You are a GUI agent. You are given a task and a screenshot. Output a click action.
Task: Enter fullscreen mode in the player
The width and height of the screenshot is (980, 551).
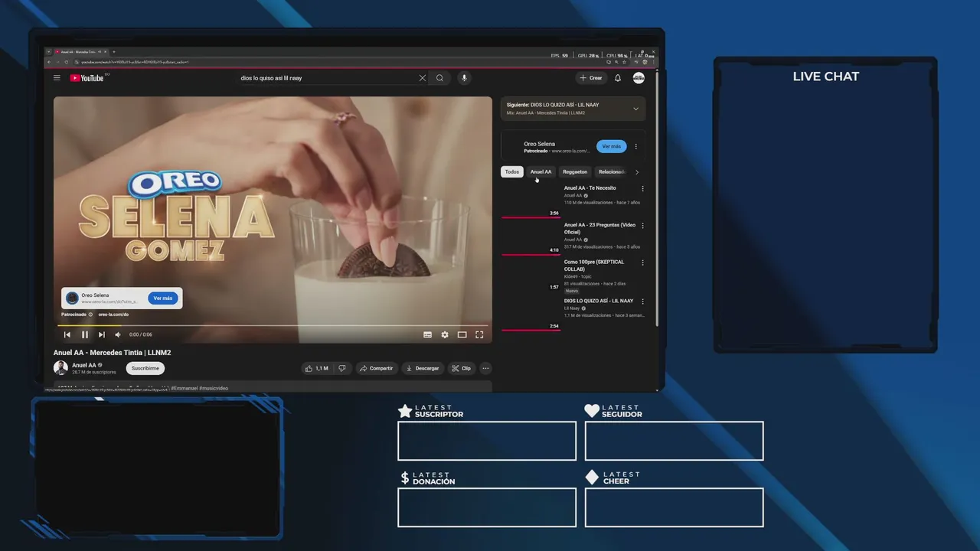click(479, 334)
